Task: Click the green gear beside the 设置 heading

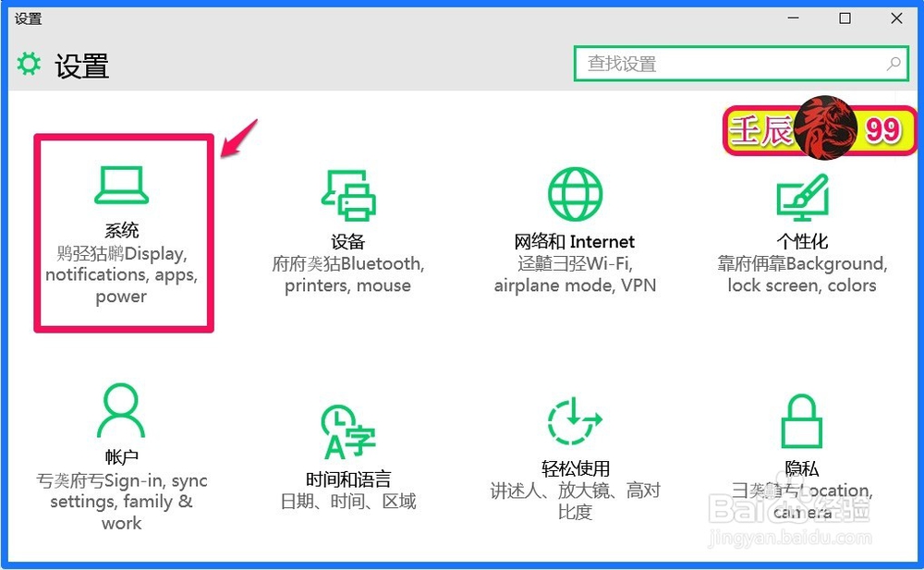Action: point(29,64)
